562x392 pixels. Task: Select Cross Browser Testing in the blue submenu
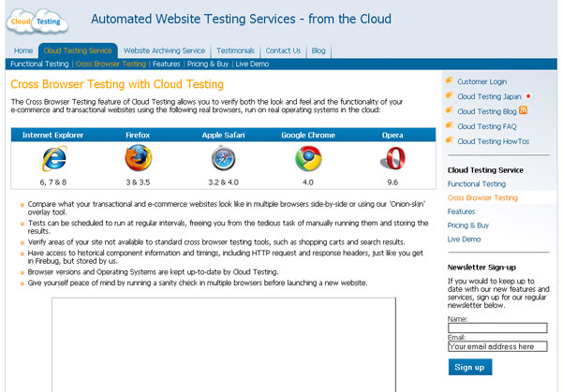[x=111, y=64]
